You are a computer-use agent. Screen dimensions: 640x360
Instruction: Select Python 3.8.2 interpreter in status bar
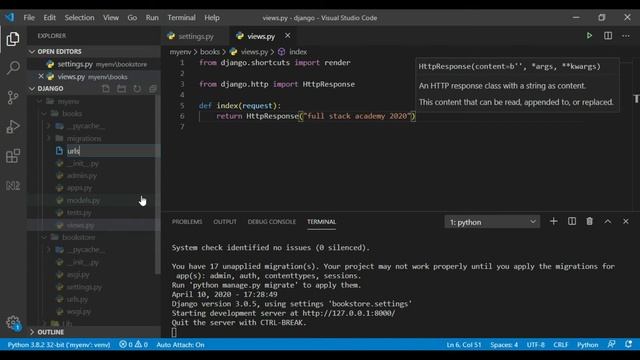pos(59,344)
